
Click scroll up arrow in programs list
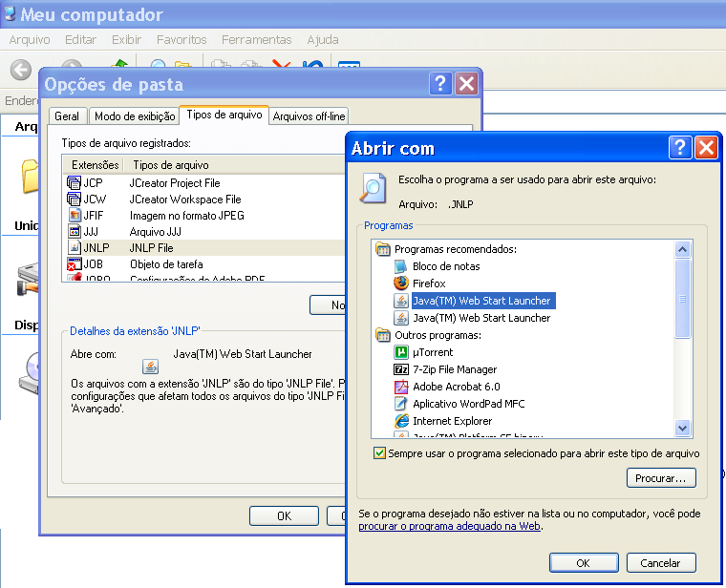682,250
